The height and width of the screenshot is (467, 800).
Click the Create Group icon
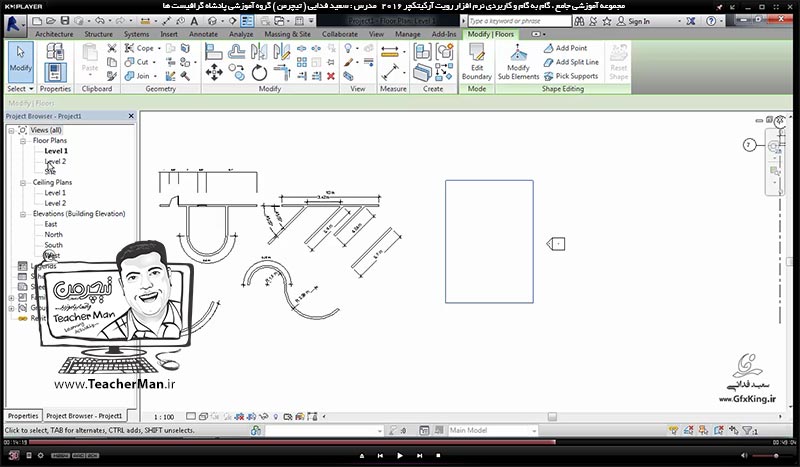[444, 52]
